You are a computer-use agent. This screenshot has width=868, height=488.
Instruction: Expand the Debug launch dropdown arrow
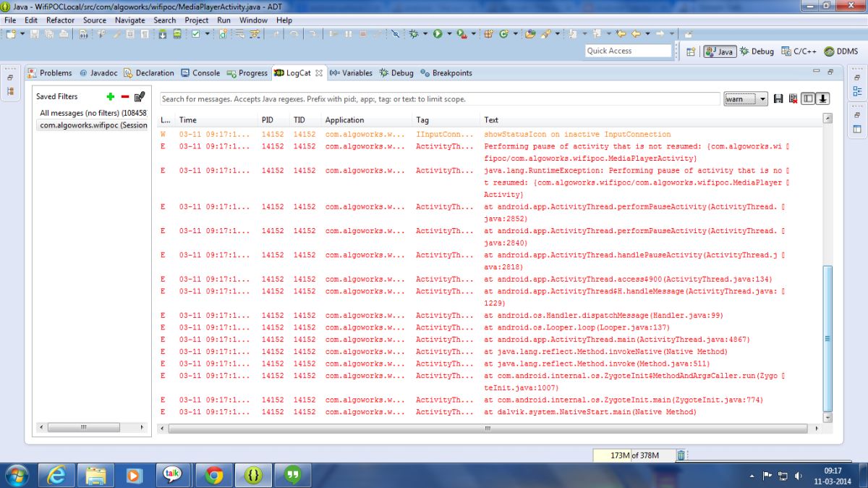425,33
